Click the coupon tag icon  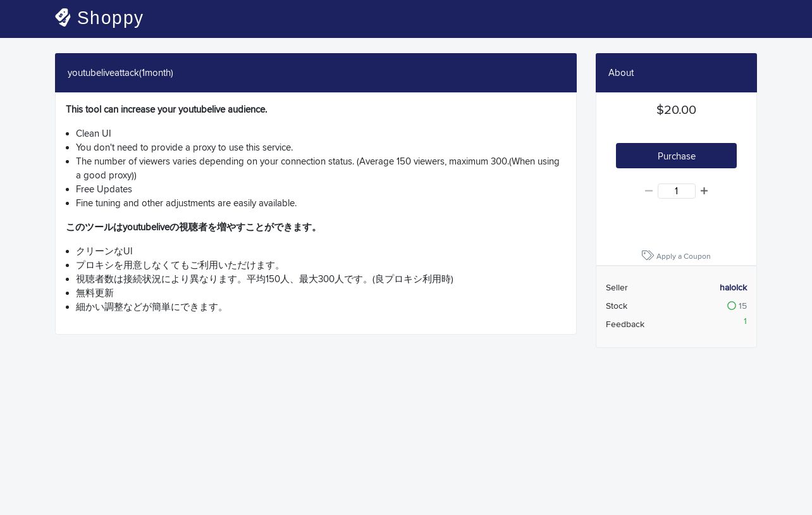point(648,256)
